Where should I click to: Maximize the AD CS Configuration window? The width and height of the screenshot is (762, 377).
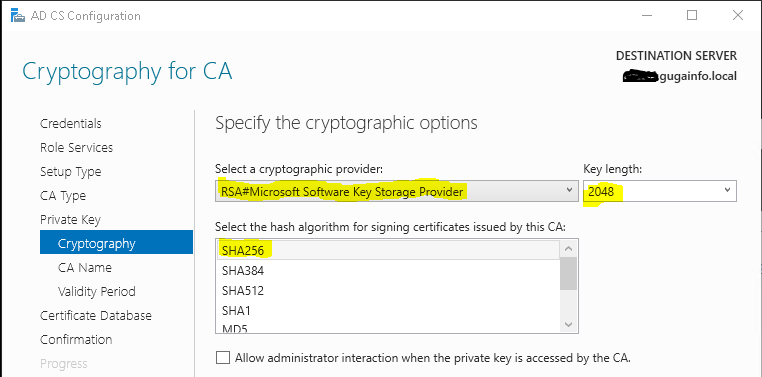[692, 15]
